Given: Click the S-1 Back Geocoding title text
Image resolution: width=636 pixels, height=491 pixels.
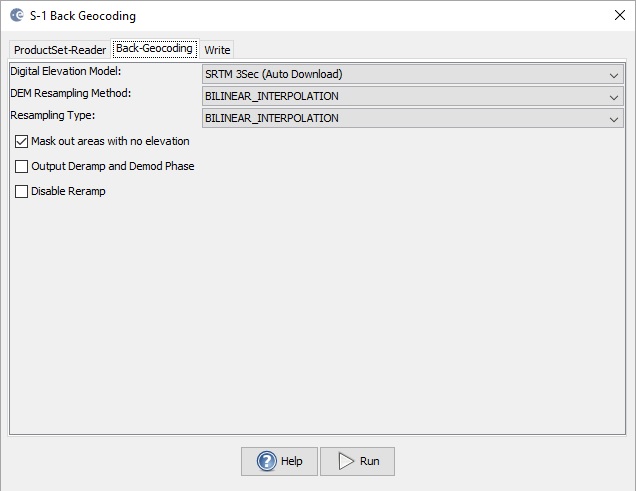Looking at the screenshot, I should tap(83, 16).
